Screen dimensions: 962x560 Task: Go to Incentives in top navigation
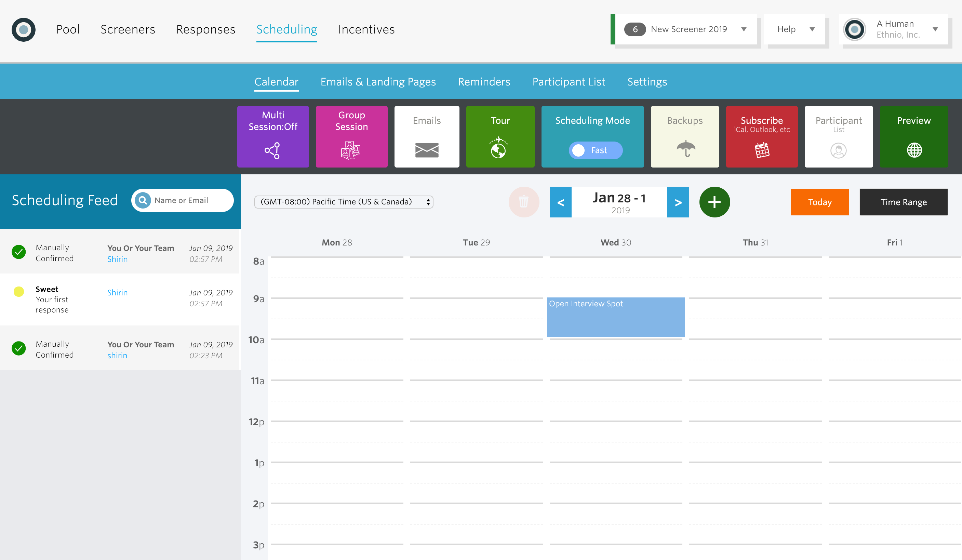366,29
